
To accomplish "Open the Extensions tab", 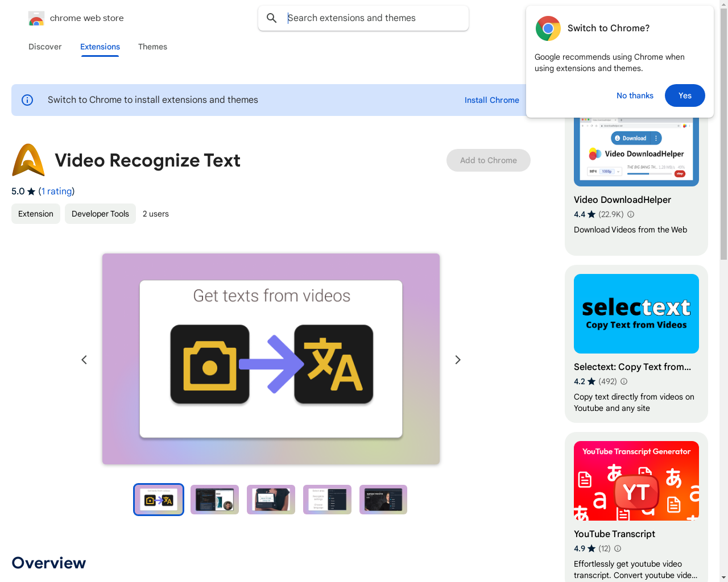I will 100,47.
